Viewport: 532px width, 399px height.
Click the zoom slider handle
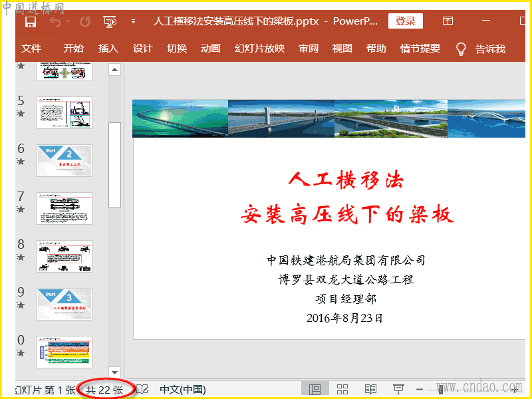tap(440, 389)
